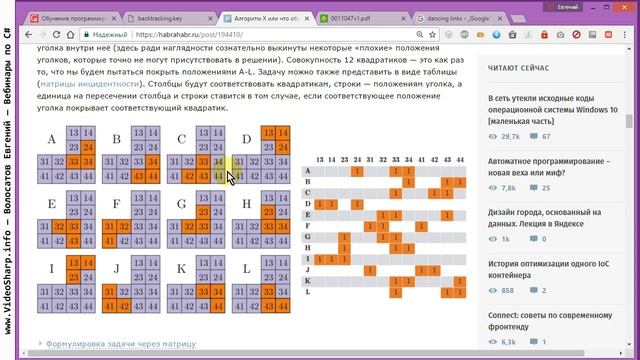Screen dimensions: 640x360
Task: Click the ЧИТАЮТ СЕЙЧАС heading
Action: [518, 68]
